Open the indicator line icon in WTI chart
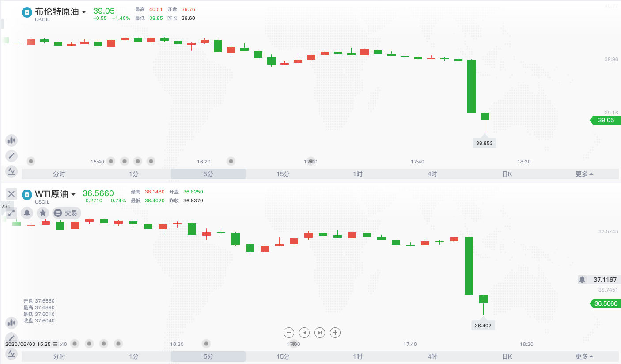 point(11,353)
